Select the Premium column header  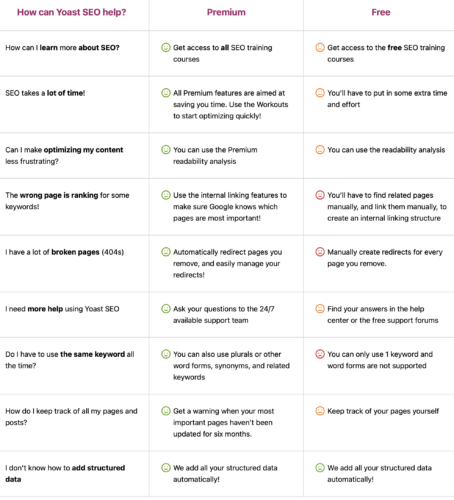[x=226, y=12]
